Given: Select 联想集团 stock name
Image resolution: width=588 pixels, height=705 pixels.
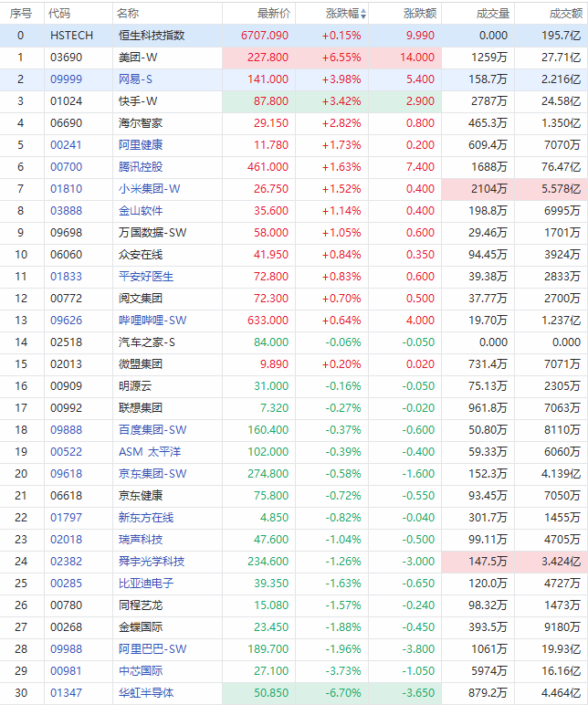Looking at the screenshot, I should [x=141, y=408].
